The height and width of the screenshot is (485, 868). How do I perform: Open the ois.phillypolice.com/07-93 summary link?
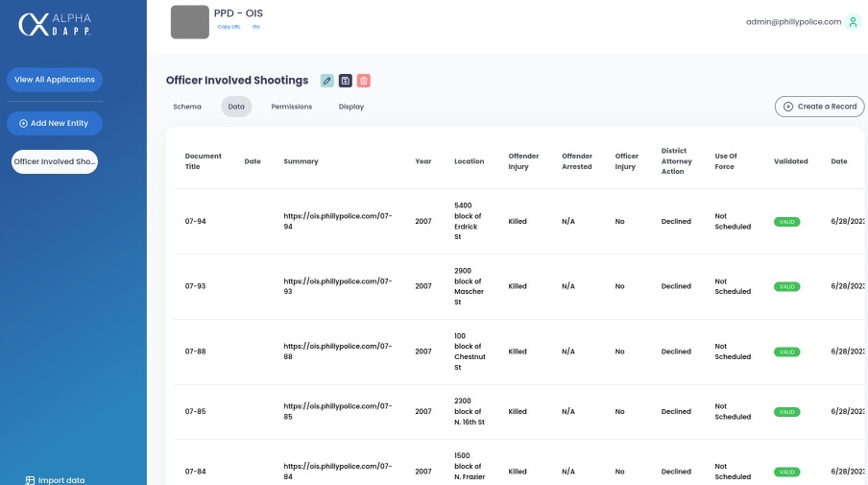338,286
